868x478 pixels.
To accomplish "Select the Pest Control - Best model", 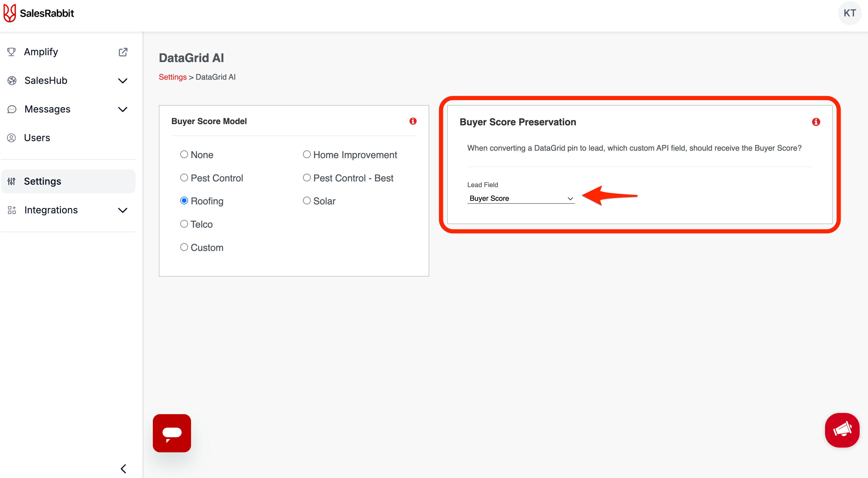I will pos(307,178).
